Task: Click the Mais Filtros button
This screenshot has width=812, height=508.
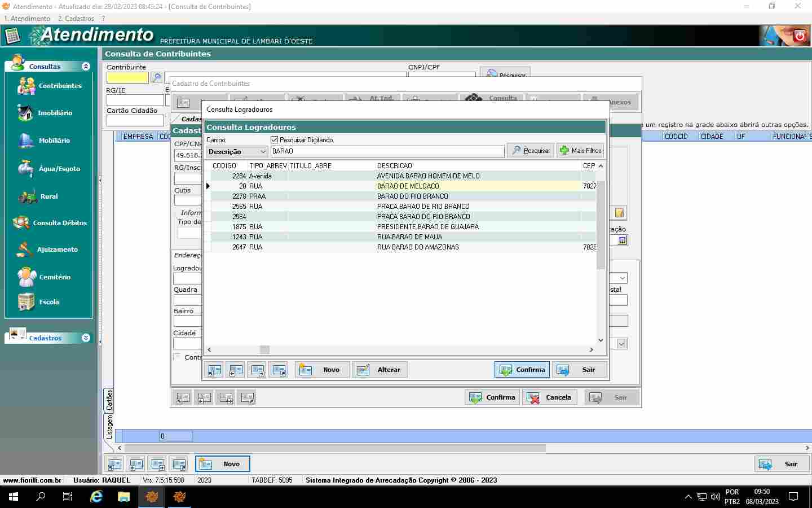Action: pyautogui.click(x=580, y=151)
